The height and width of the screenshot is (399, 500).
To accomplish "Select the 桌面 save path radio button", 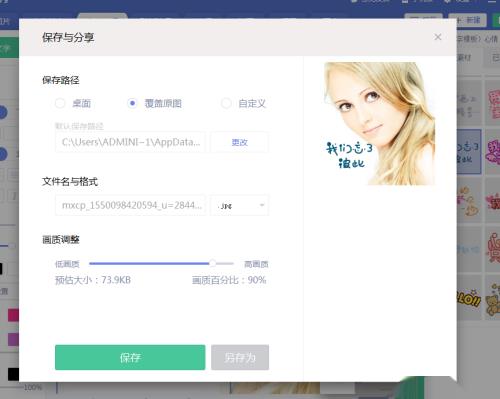I will [x=60, y=103].
